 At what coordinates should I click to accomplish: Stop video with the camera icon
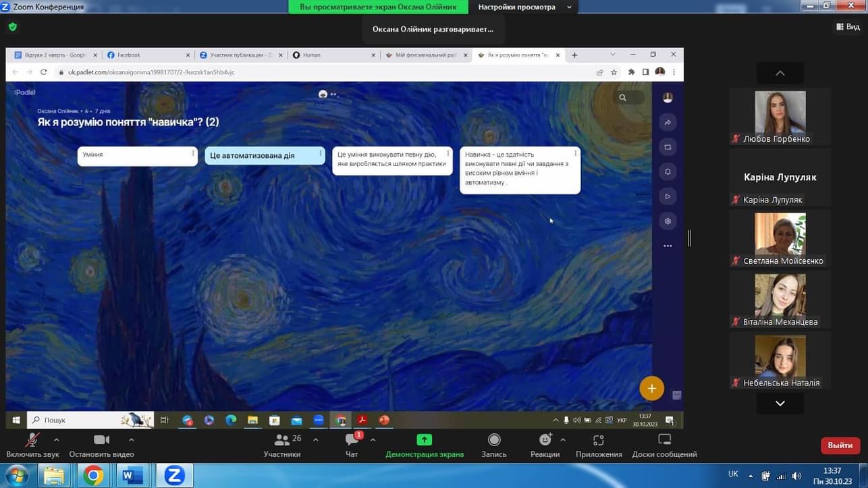click(x=101, y=440)
